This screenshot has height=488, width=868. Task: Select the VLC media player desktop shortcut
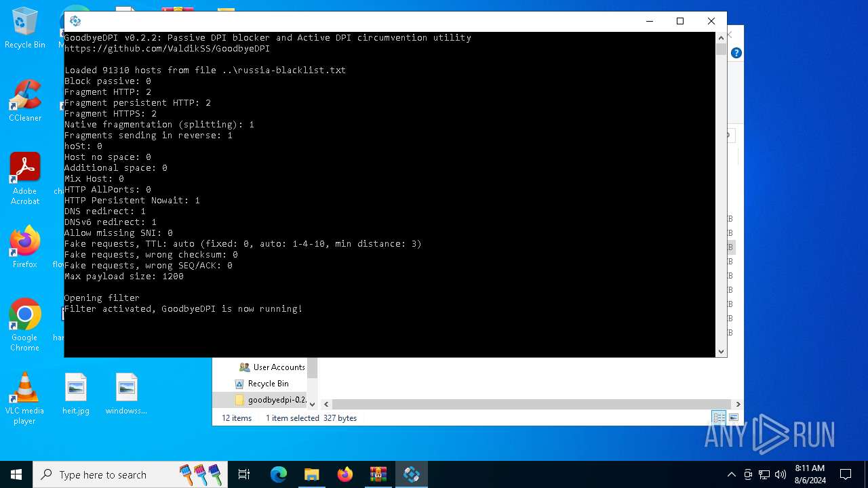(25, 399)
